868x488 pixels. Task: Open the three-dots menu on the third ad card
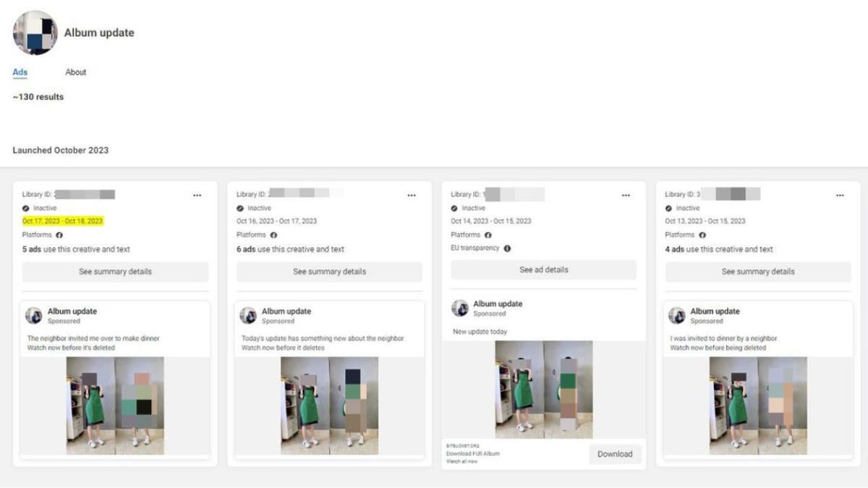(x=626, y=195)
